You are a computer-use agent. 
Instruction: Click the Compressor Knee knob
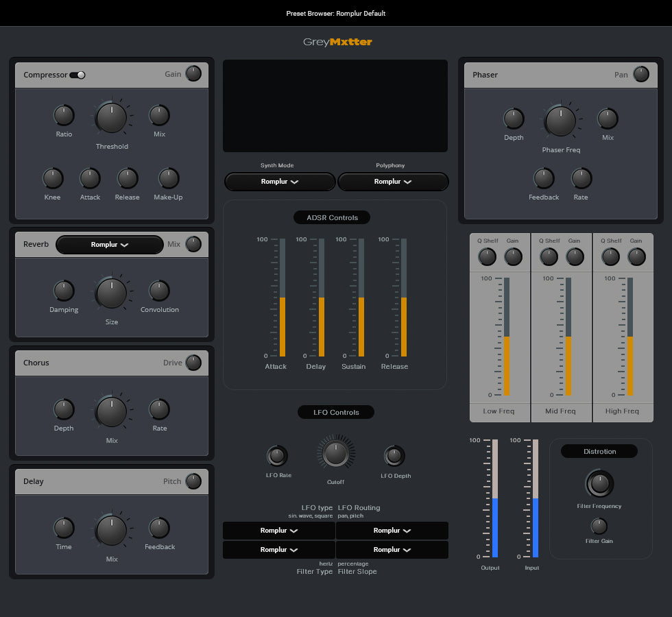pyautogui.click(x=53, y=178)
